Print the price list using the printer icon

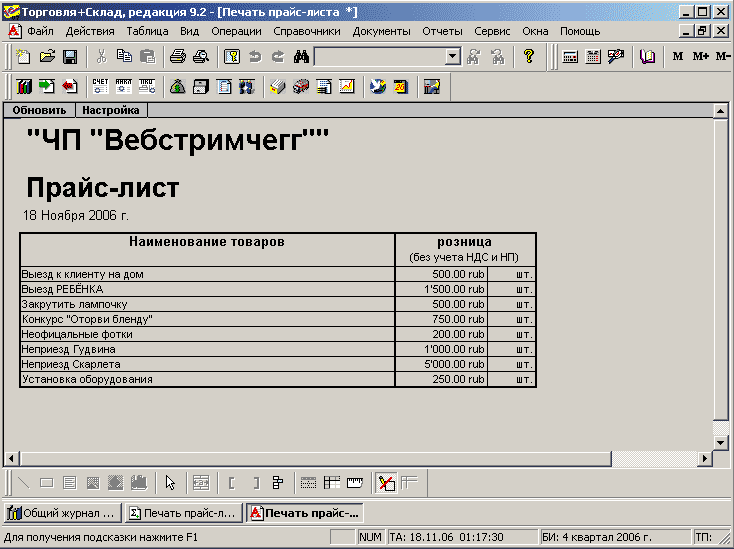(x=178, y=57)
